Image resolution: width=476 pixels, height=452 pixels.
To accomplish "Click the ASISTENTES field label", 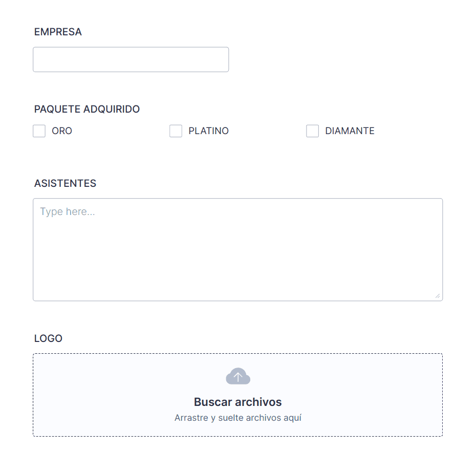I will click(65, 183).
